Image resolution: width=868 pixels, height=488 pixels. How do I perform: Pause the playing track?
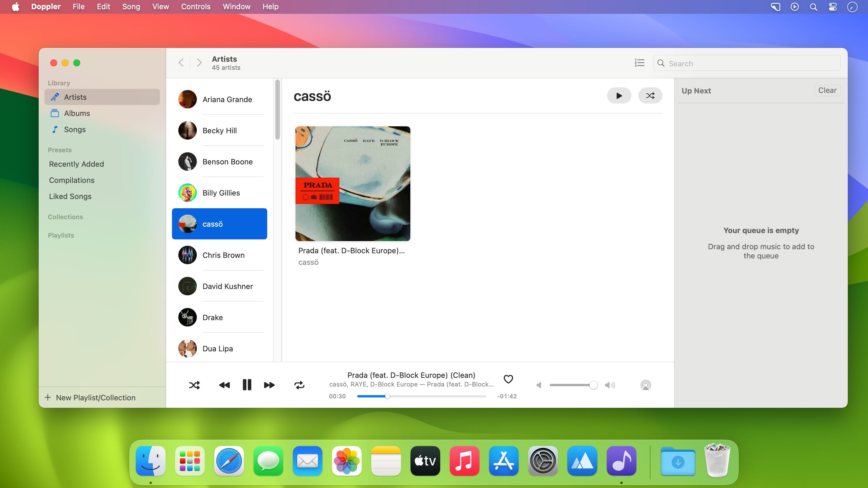[247, 385]
